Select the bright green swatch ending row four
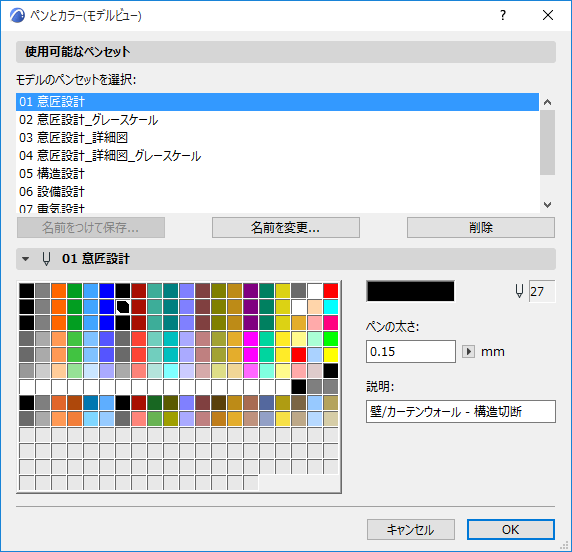The height and width of the screenshot is (552, 572). point(331,339)
